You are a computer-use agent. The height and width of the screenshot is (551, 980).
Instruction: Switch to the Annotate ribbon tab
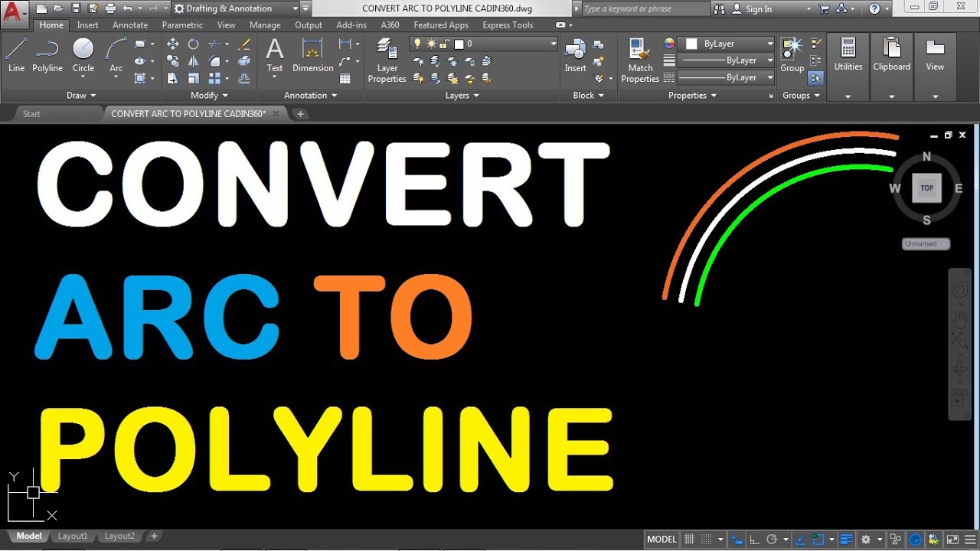coord(130,25)
